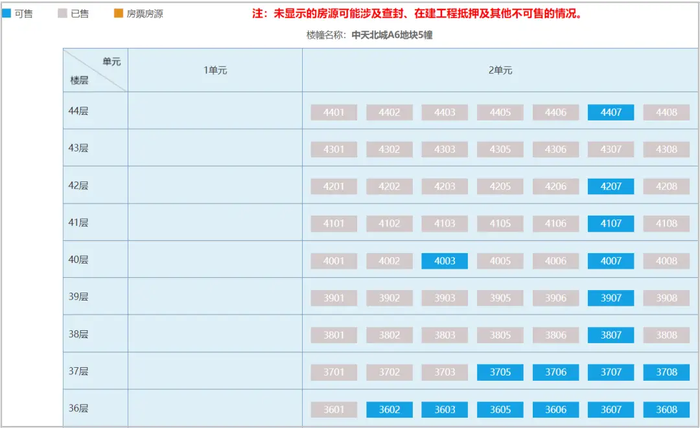700x428 pixels.
Task: Select available unit 4407
Action: click(x=611, y=112)
